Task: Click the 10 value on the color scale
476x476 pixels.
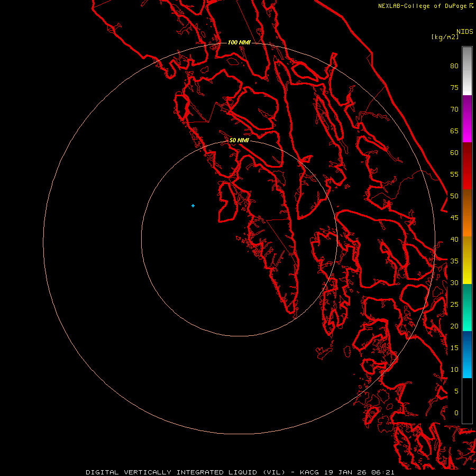Action: point(454,370)
